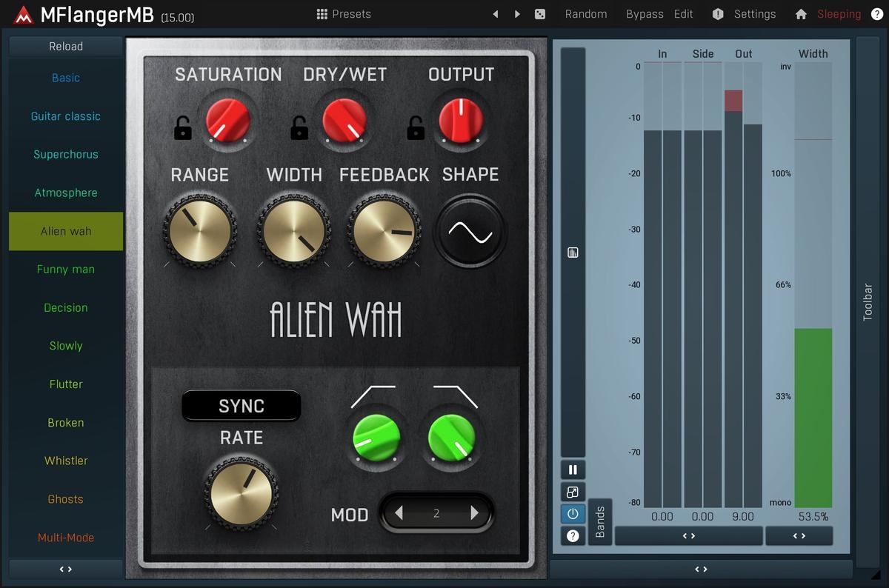Click the dice randomize icon in top bar
This screenshot has width=889, height=588.
[540, 14]
